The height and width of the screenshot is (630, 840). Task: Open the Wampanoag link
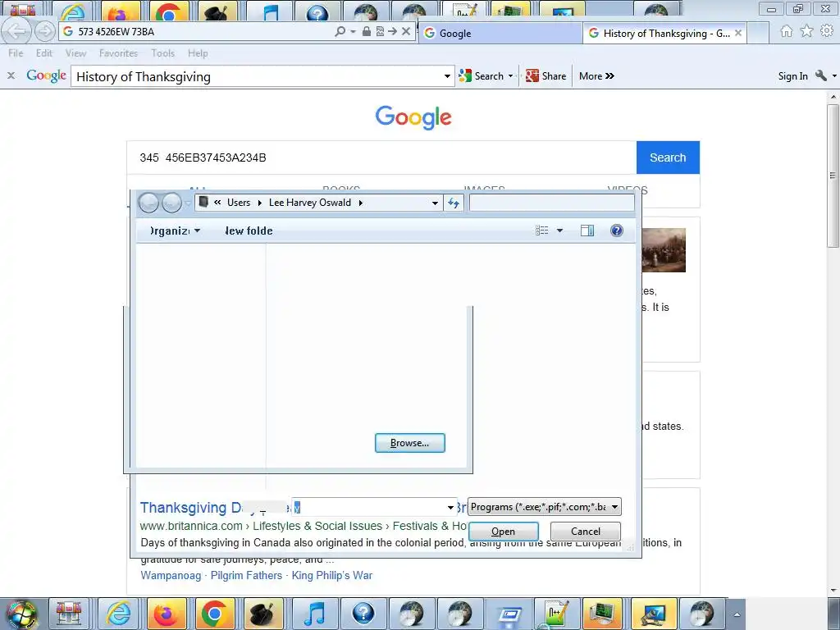click(x=171, y=575)
